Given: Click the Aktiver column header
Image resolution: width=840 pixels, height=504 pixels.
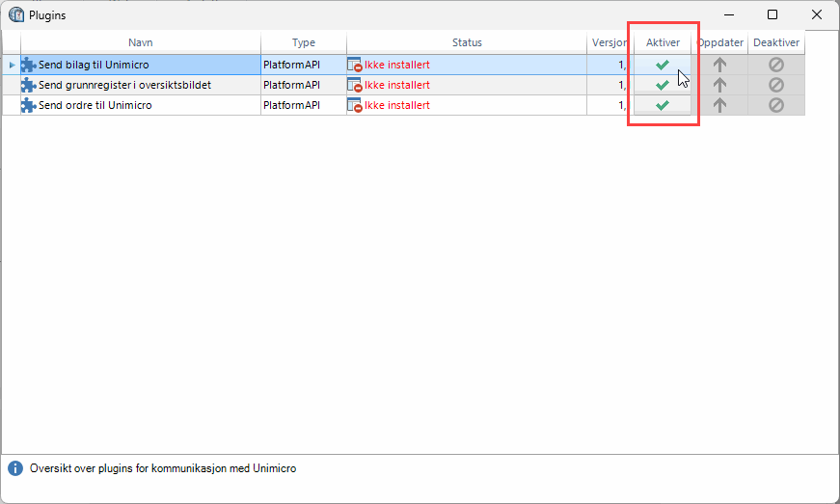Looking at the screenshot, I should [663, 42].
